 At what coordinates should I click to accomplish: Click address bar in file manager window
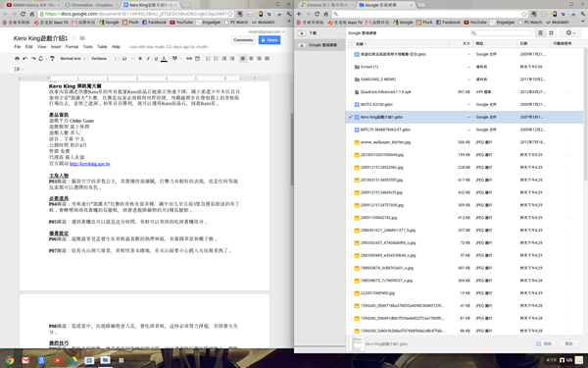pyautogui.click(x=426, y=14)
